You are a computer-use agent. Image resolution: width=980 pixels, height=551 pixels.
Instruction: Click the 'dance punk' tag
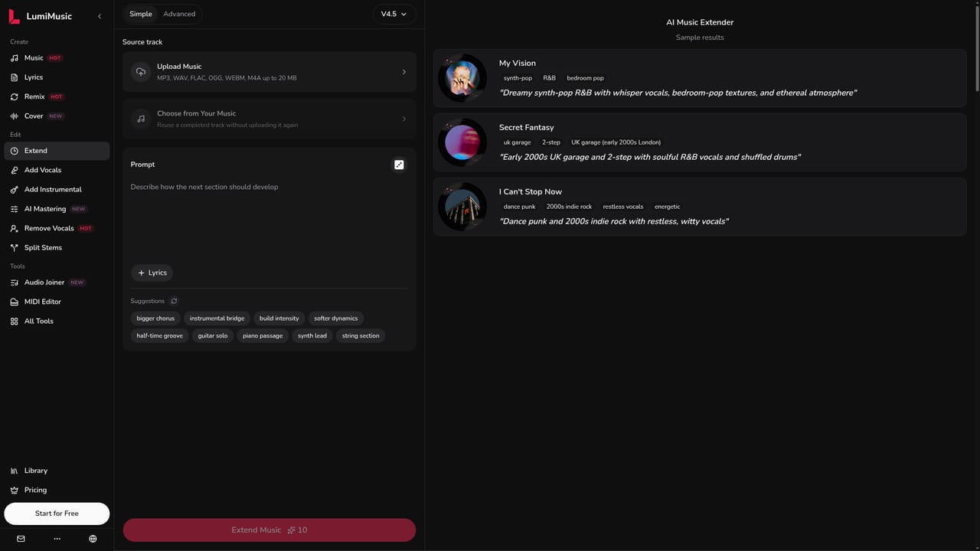pyautogui.click(x=520, y=207)
